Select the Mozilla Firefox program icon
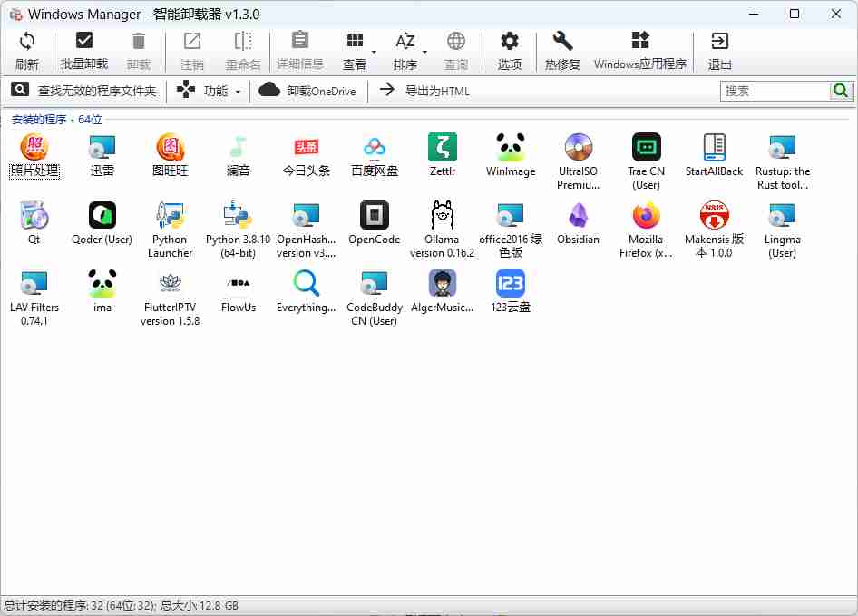Screen dimensions: 858x616 pos(647,217)
